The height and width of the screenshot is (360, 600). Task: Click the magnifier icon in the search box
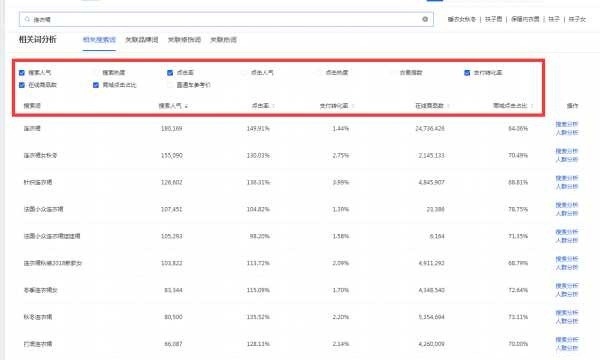click(27, 19)
